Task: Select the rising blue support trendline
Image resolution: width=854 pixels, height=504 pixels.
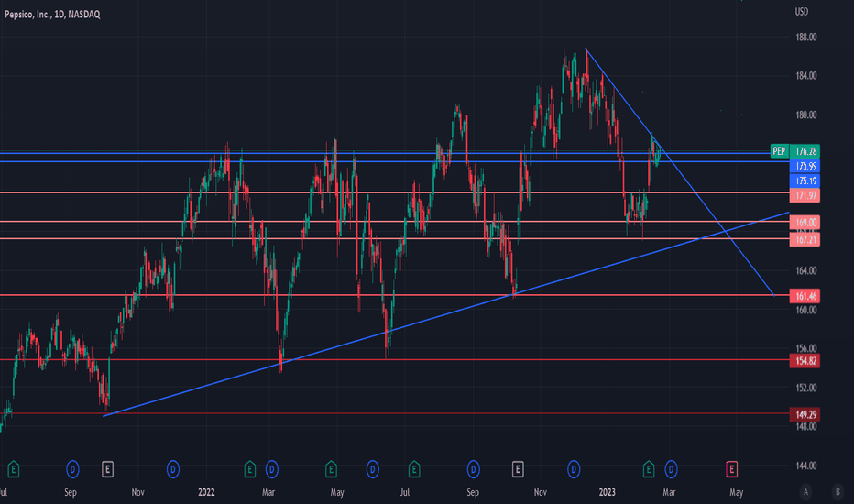Action: pyautogui.click(x=446, y=313)
